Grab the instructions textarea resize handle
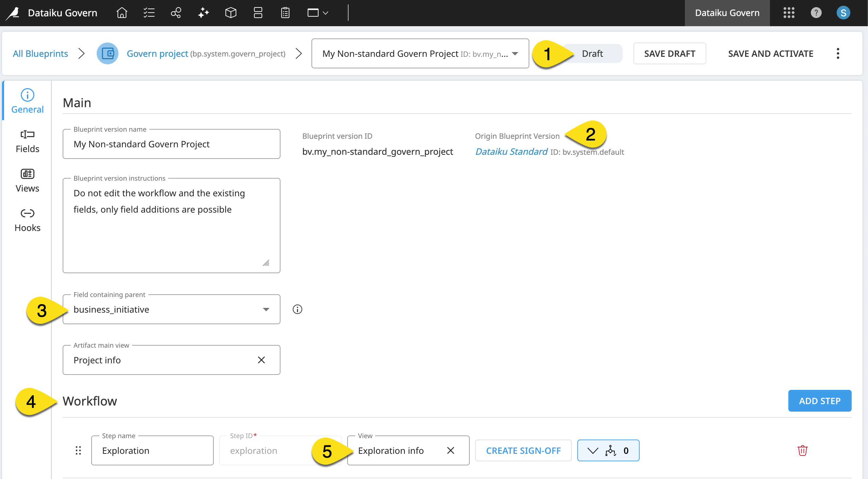This screenshot has width=868, height=479. (x=266, y=263)
